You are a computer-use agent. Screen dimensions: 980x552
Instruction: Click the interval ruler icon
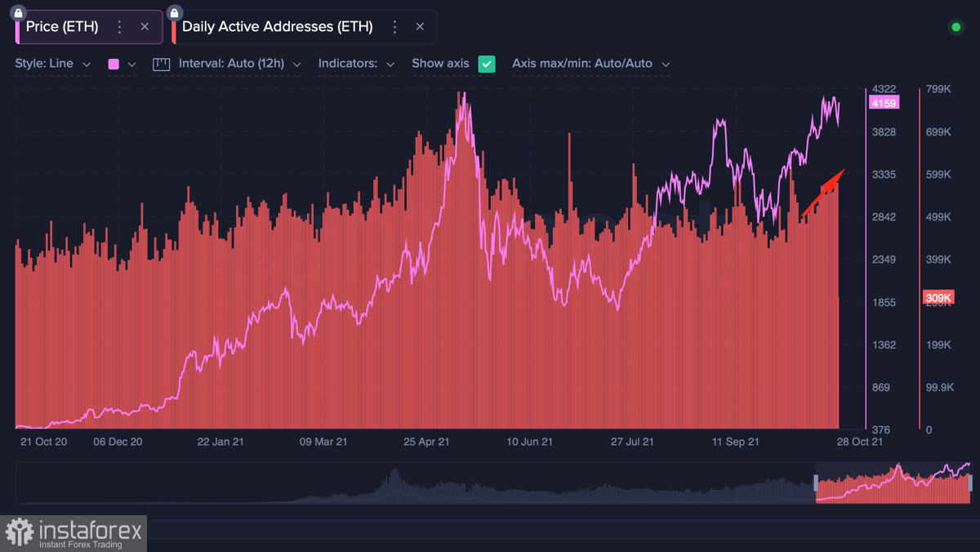[x=161, y=64]
